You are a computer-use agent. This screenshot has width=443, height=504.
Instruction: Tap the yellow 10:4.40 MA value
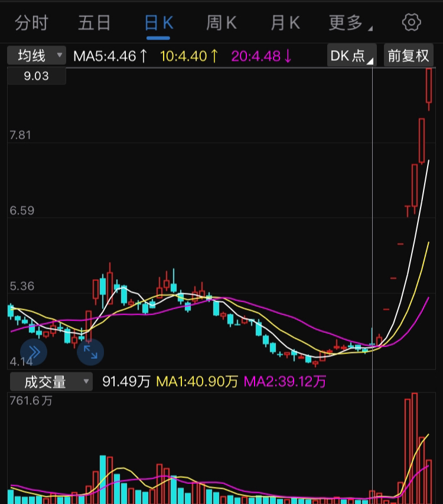point(189,56)
